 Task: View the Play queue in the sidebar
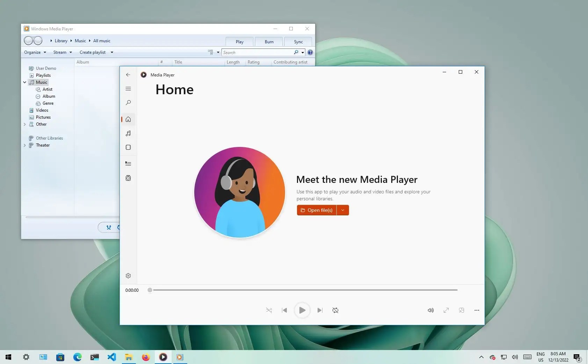(128, 163)
